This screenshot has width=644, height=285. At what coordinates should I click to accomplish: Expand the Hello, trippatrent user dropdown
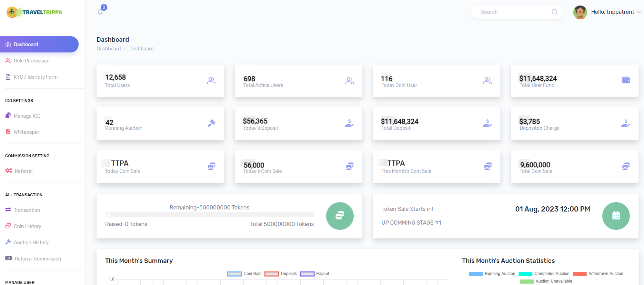(x=615, y=12)
